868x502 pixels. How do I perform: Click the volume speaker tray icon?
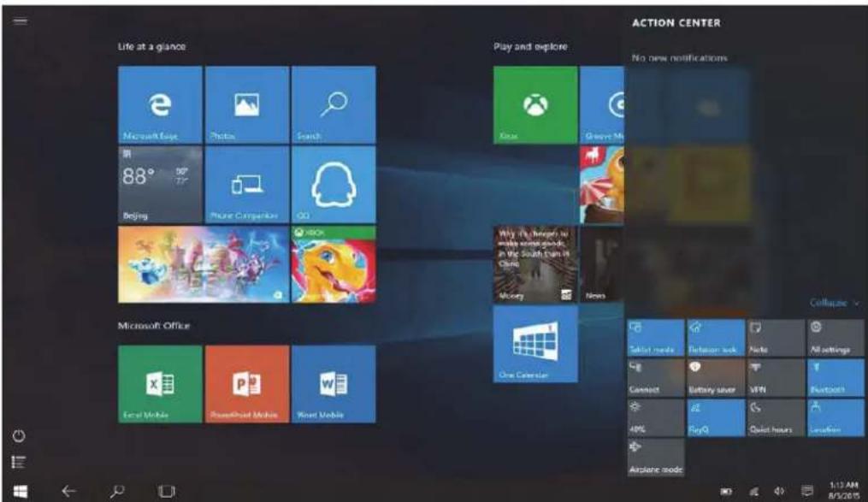point(779,491)
